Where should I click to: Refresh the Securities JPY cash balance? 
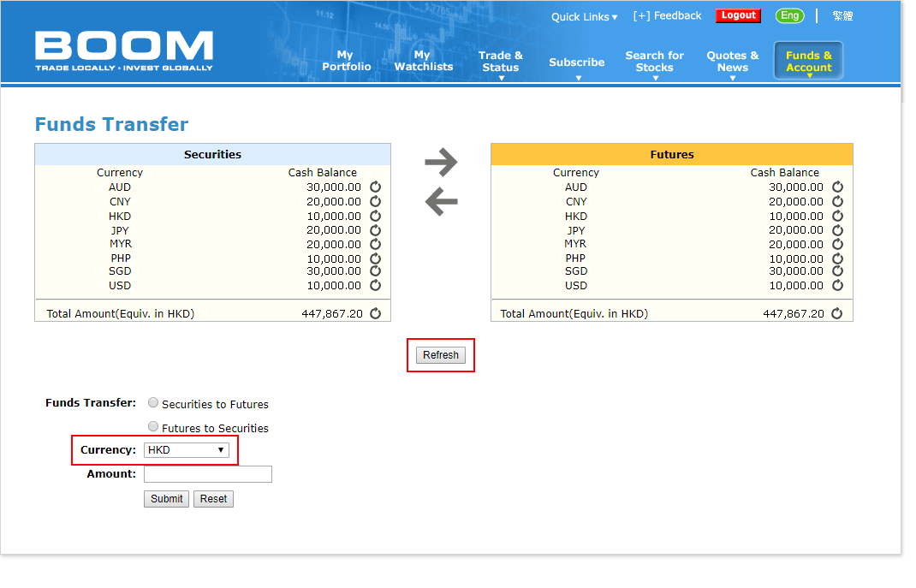click(x=376, y=230)
